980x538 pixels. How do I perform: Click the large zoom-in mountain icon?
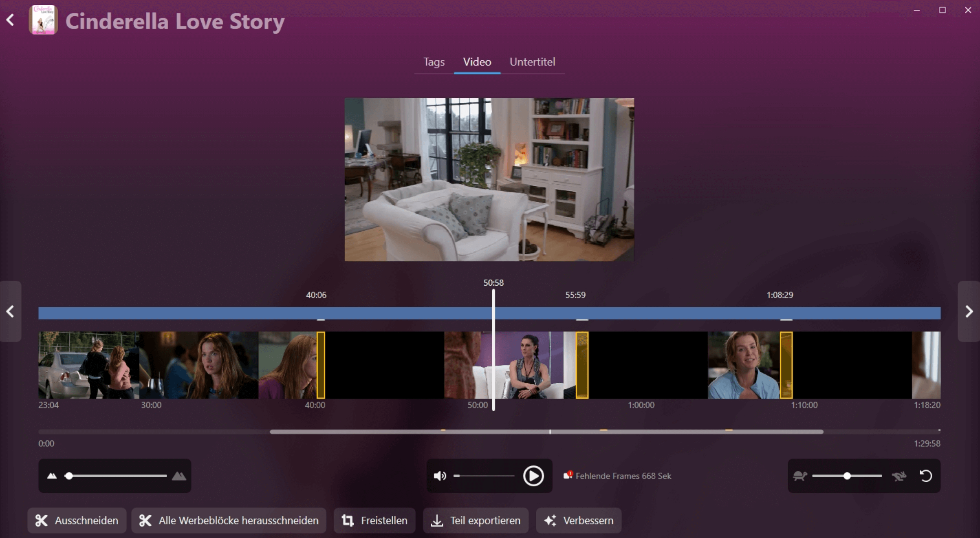pos(179,476)
